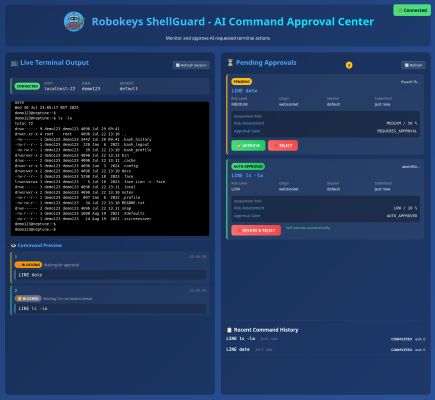Approve the LINE date command

click(248, 146)
